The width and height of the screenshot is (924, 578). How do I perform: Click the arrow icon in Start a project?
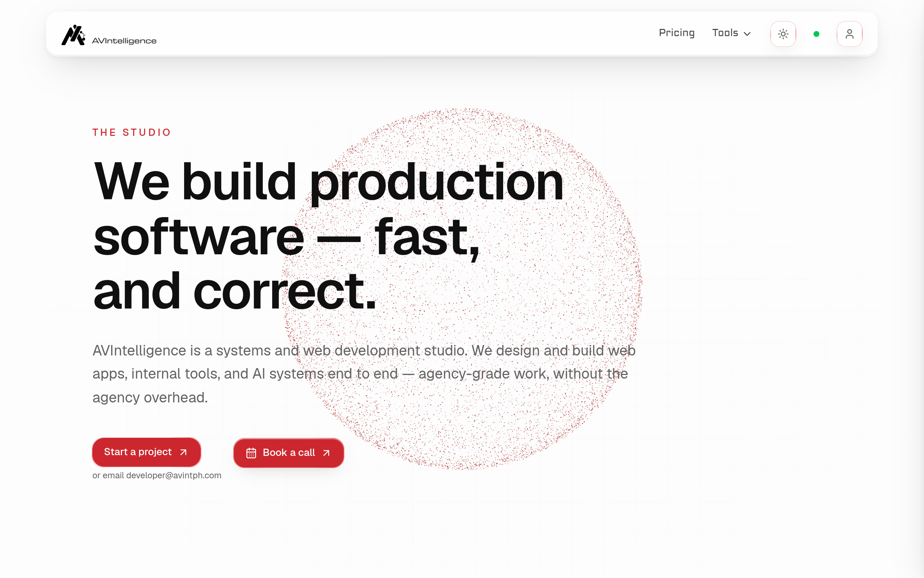coord(183,452)
